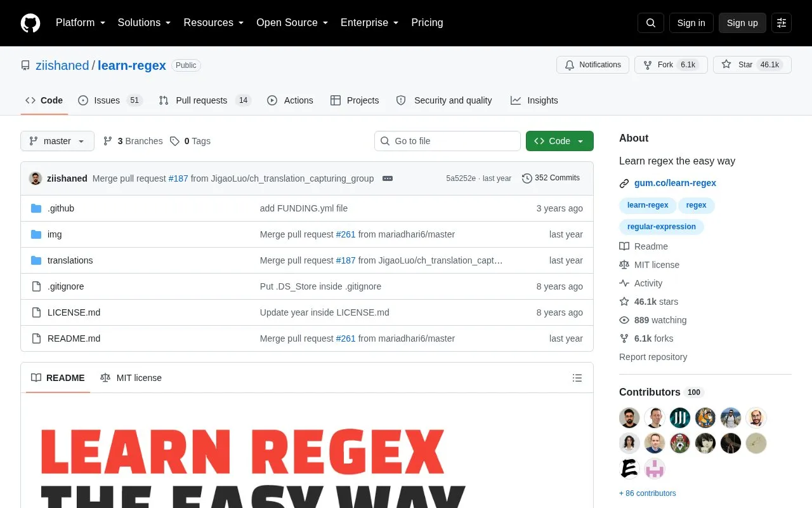Expand the master branch dropdown
Screen dimensions: 812x508
57,141
